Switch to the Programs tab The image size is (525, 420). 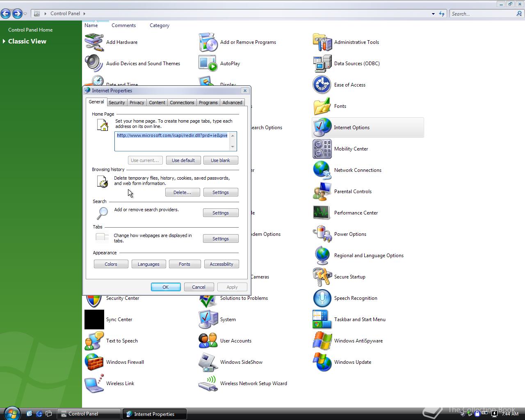pos(208,103)
